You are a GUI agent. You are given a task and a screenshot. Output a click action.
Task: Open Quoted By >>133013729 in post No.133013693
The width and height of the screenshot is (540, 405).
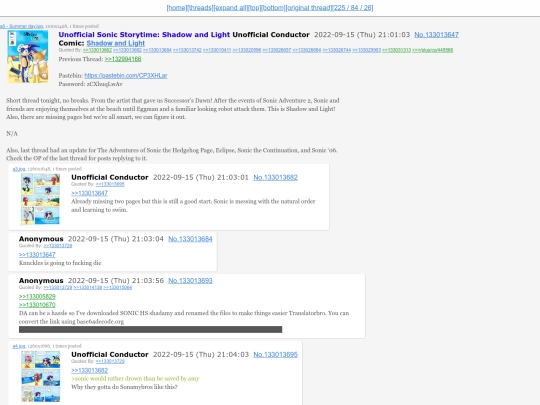(58, 288)
